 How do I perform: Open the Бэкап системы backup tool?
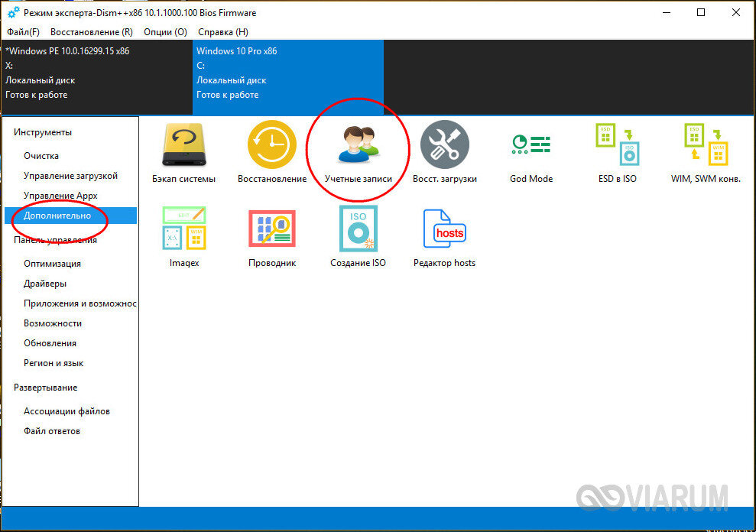[x=183, y=153]
